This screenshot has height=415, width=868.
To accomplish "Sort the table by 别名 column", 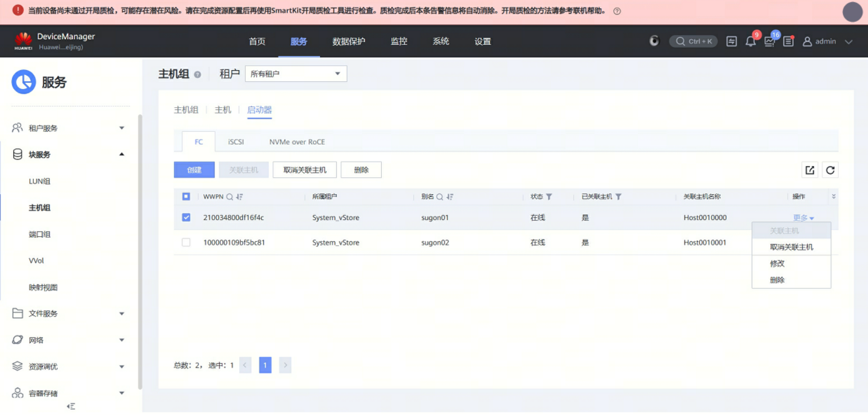I will click(450, 197).
